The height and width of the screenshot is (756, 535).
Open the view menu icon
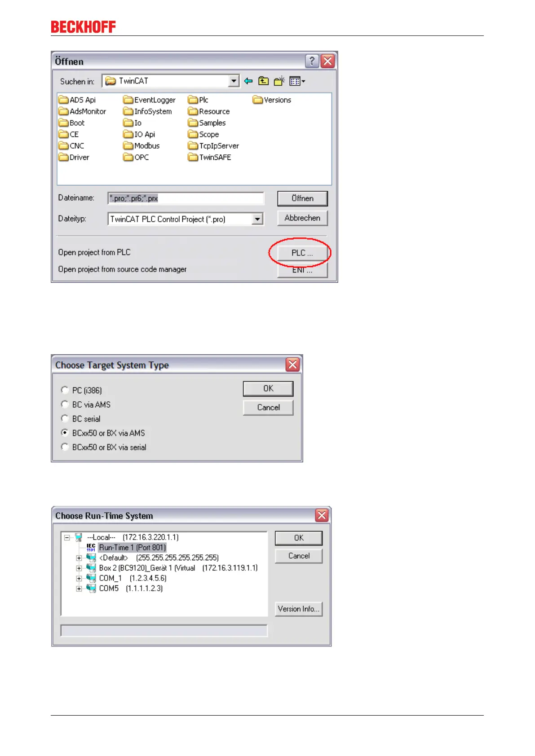coord(297,81)
